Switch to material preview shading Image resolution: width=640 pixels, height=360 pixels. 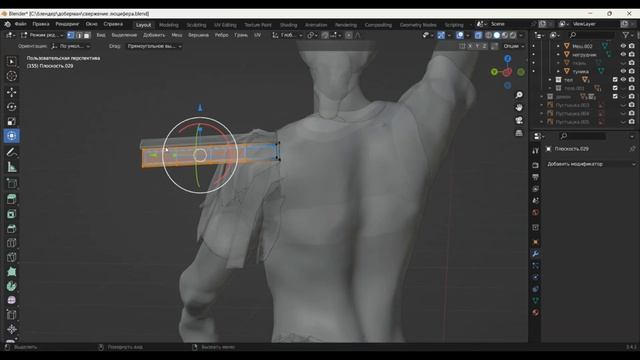[505, 36]
